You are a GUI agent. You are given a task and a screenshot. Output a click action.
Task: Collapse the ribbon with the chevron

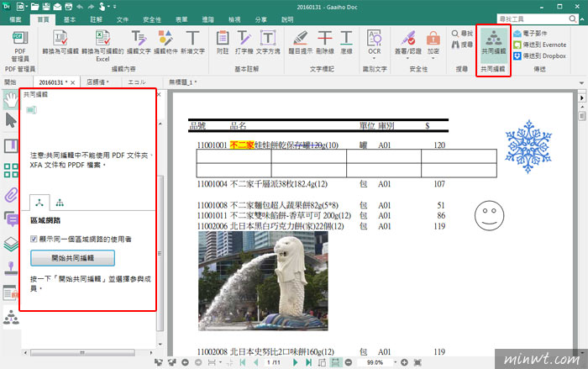pos(582,18)
